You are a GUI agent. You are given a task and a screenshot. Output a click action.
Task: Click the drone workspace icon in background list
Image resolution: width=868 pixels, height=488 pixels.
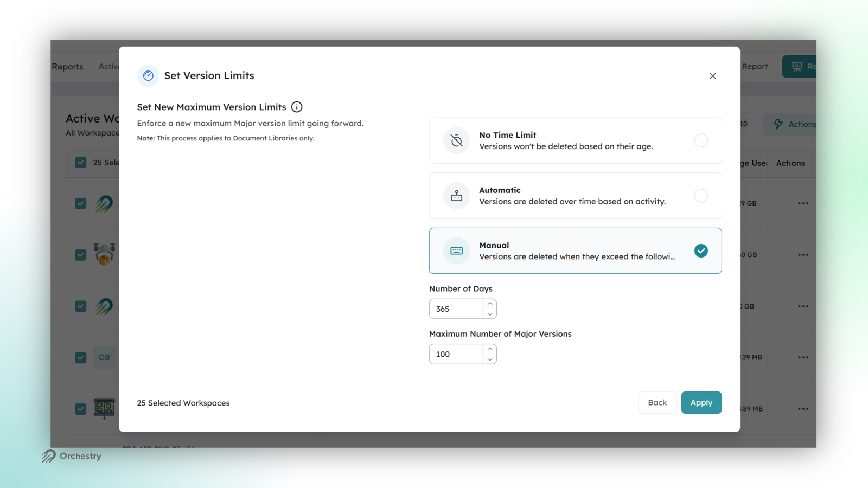(104, 254)
